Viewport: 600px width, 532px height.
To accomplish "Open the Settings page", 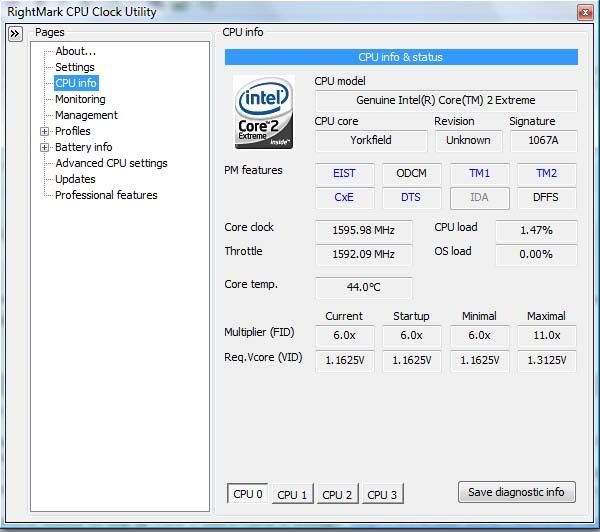I will [75, 67].
